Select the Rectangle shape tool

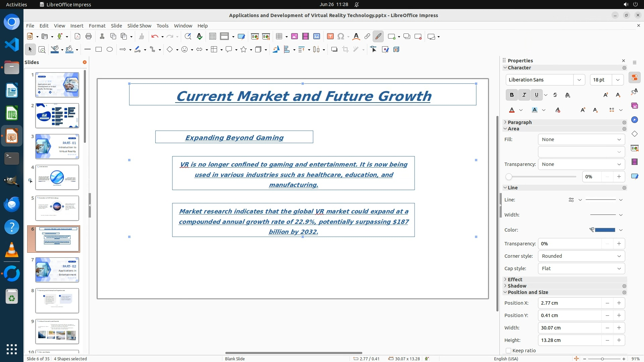(x=99, y=50)
